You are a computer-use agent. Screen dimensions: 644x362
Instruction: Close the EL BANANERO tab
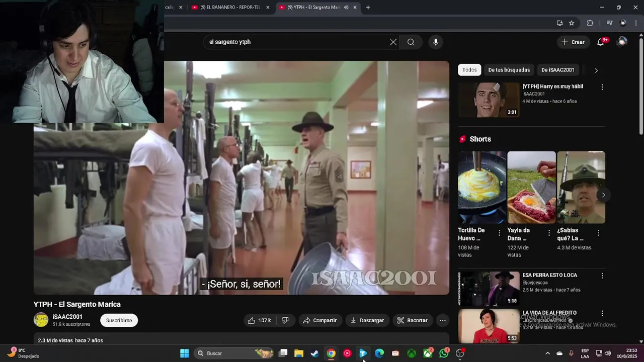click(268, 7)
